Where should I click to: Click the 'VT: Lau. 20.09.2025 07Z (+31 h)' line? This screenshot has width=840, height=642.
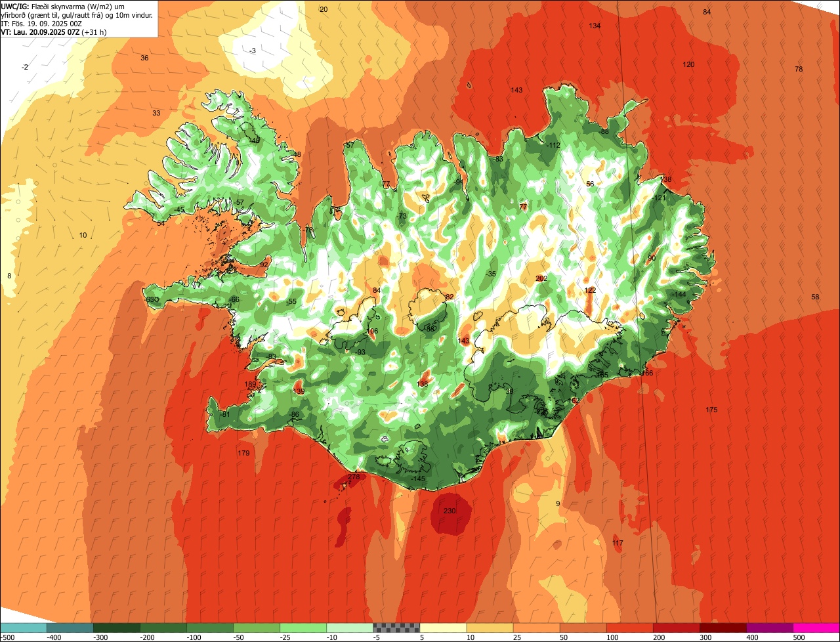tap(54, 32)
